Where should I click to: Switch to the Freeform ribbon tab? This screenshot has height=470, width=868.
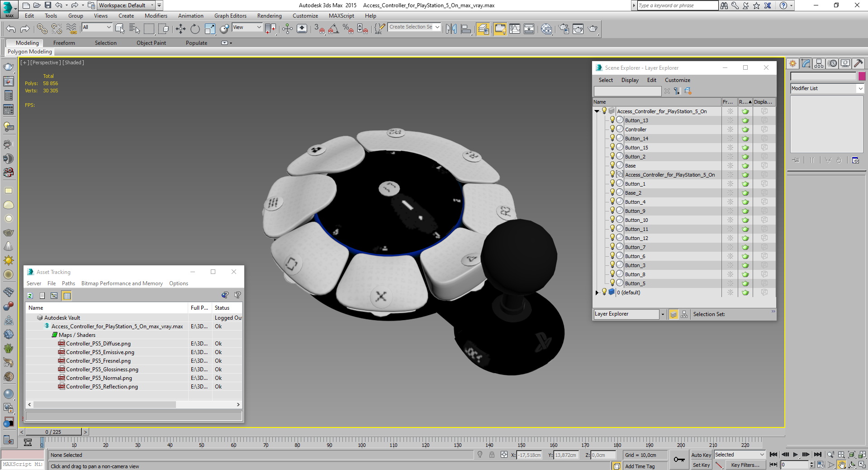(64, 43)
